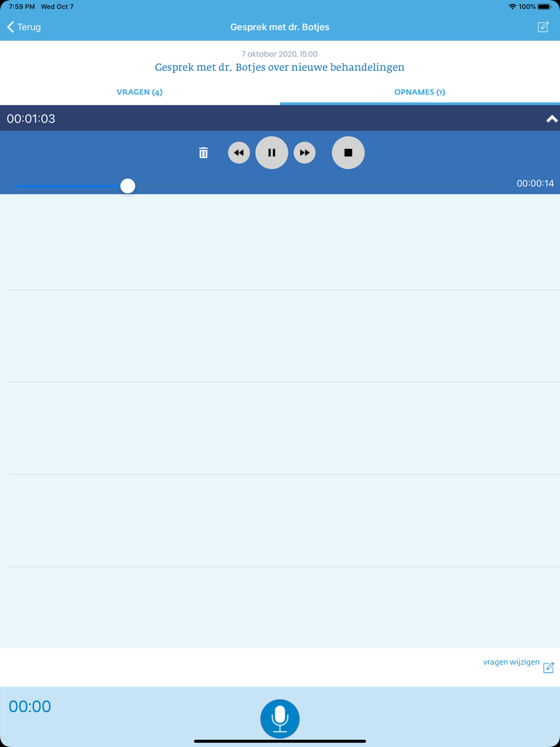
Task: Tap the conversation title about nieuwe behandelingen
Action: tap(279, 67)
